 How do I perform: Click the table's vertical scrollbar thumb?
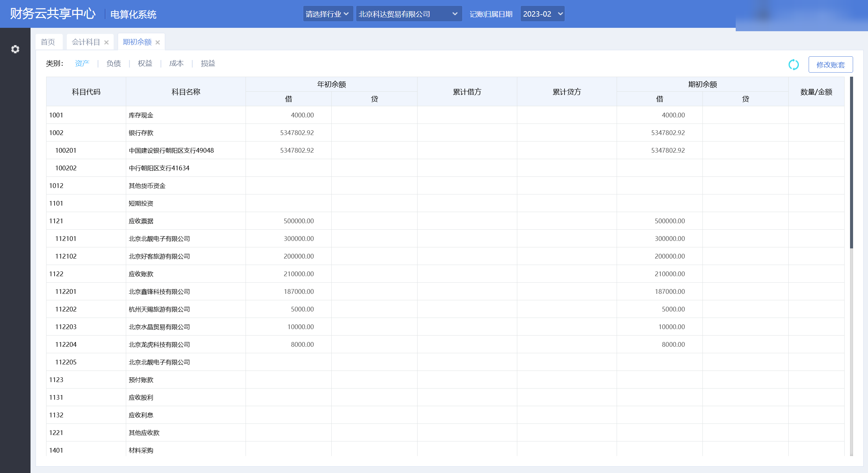[851, 163]
